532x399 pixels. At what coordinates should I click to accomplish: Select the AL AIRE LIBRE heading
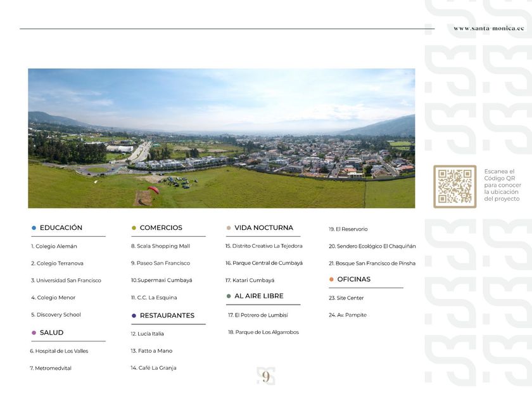[259, 296]
